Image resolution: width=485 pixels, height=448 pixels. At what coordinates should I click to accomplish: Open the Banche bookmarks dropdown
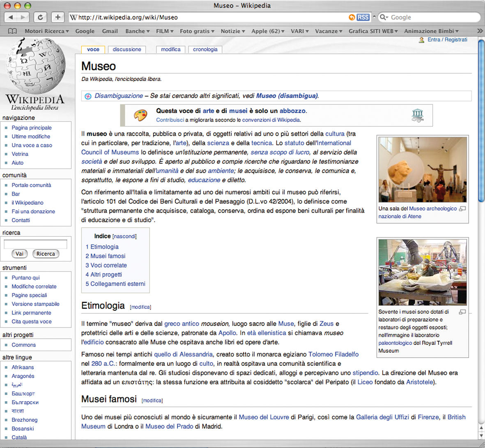pos(137,31)
